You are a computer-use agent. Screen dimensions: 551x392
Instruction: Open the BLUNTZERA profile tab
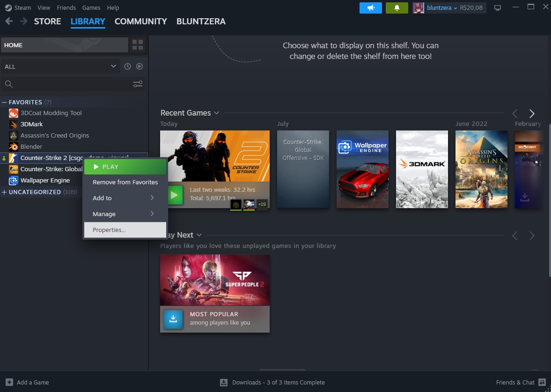pos(201,22)
